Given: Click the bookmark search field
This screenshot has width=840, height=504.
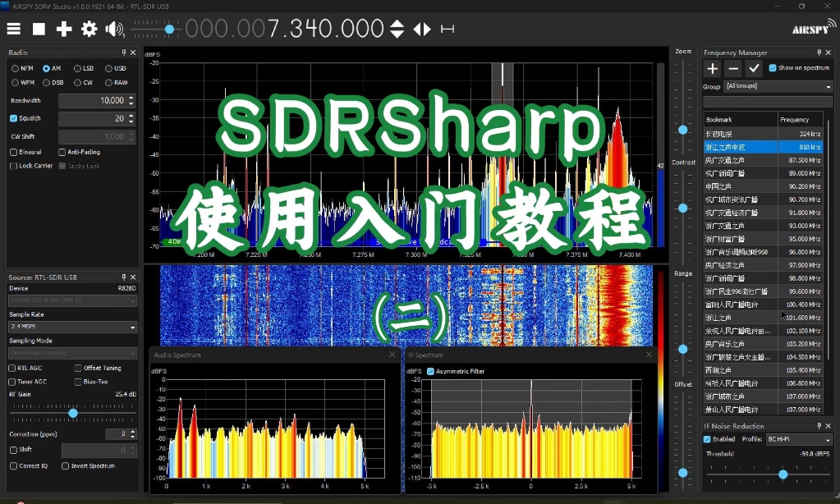Looking at the screenshot, I should point(768,102).
